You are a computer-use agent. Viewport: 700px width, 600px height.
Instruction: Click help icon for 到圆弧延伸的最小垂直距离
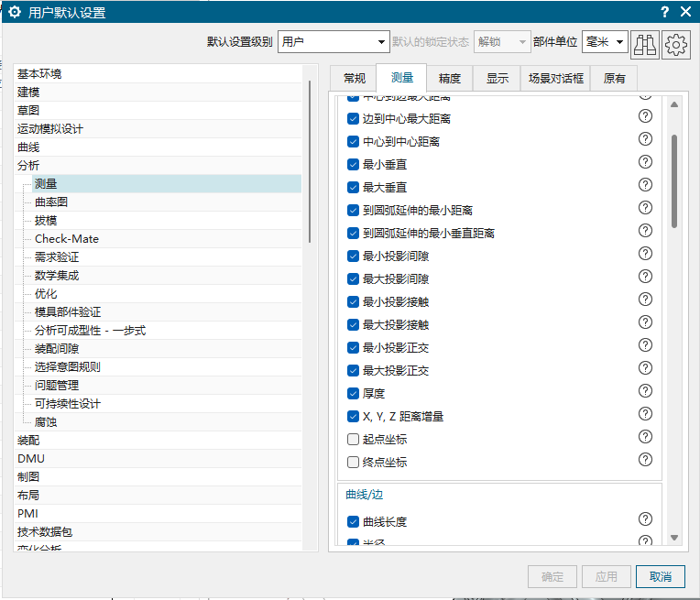[645, 230]
